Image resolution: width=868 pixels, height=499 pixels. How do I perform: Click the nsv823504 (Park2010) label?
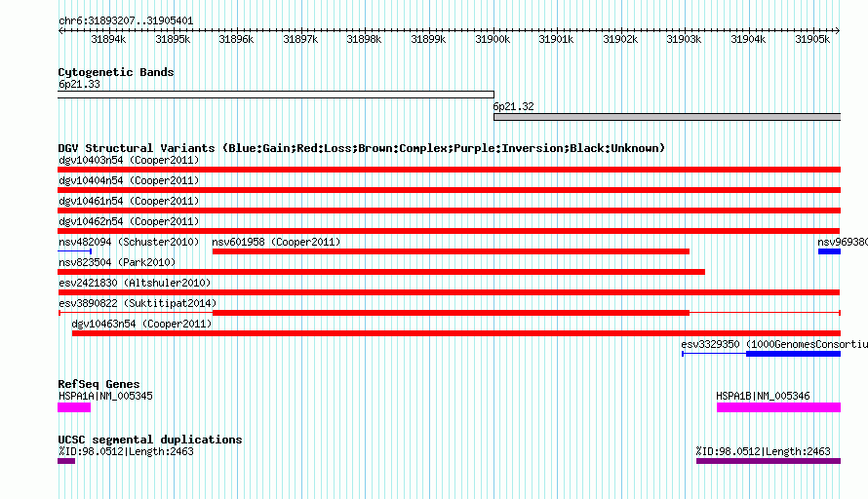pyautogui.click(x=117, y=263)
